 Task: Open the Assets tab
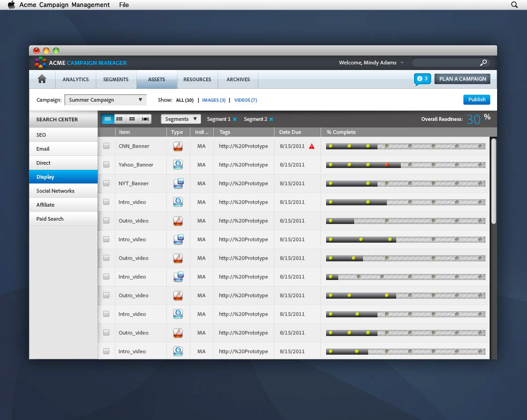click(157, 79)
